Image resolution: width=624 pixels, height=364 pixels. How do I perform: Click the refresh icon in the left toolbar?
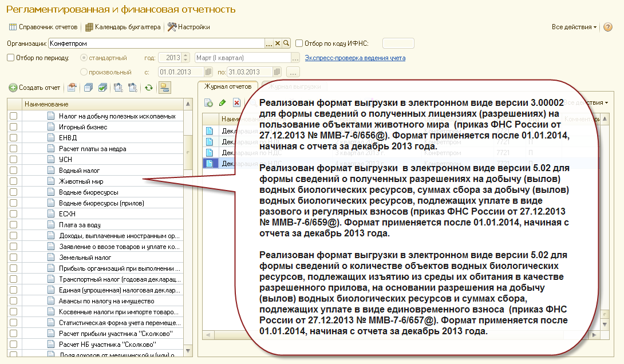(148, 88)
